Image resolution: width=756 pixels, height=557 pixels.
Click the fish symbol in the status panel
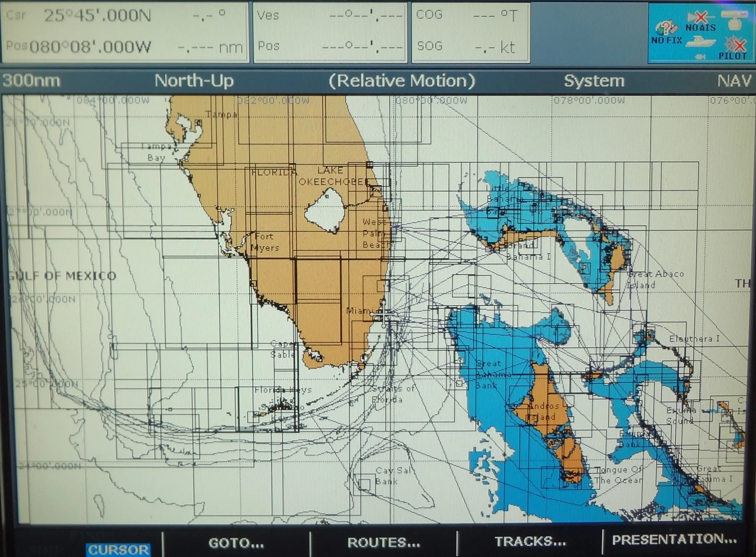pos(700,57)
